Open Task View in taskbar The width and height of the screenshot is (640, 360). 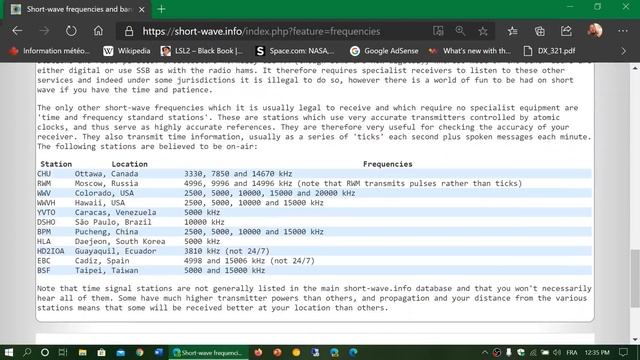coord(63,352)
